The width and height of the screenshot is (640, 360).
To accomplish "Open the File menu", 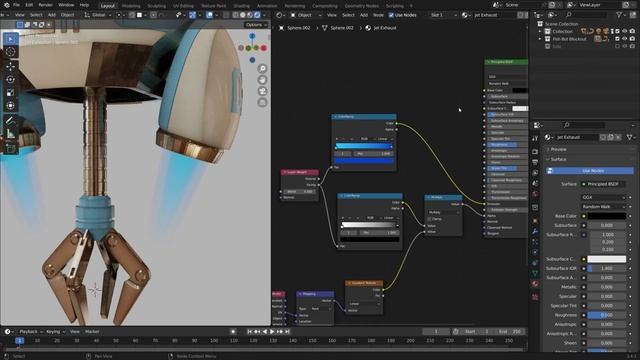I will click(16, 5).
